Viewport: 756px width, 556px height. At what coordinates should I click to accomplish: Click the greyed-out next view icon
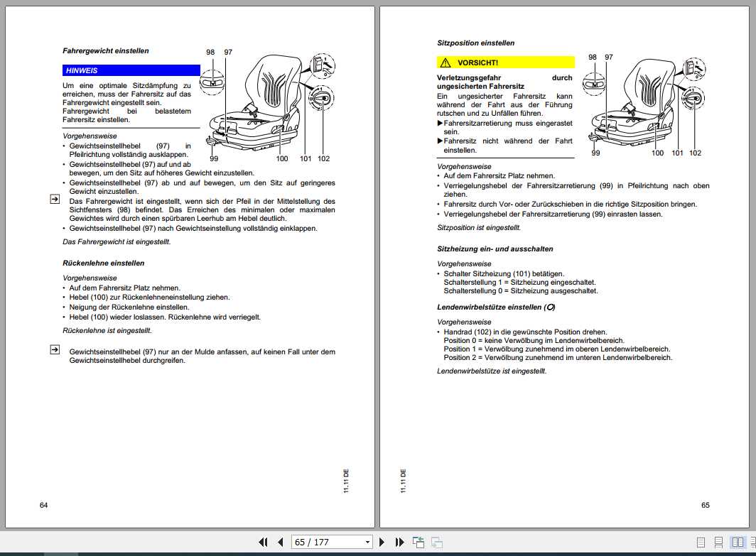pyautogui.click(x=437, y=542)
